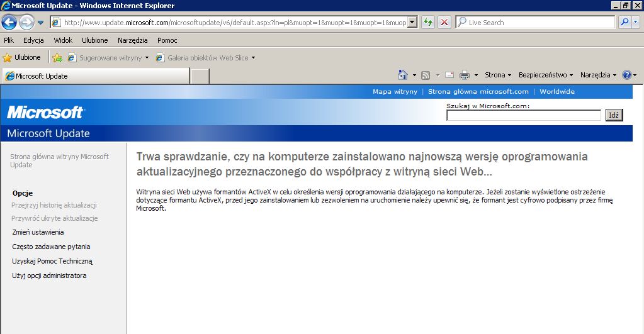The width and height of the screenshot is (644, 334).
Task: Select the Microsoft Update tab
Action: coord(96,76)
